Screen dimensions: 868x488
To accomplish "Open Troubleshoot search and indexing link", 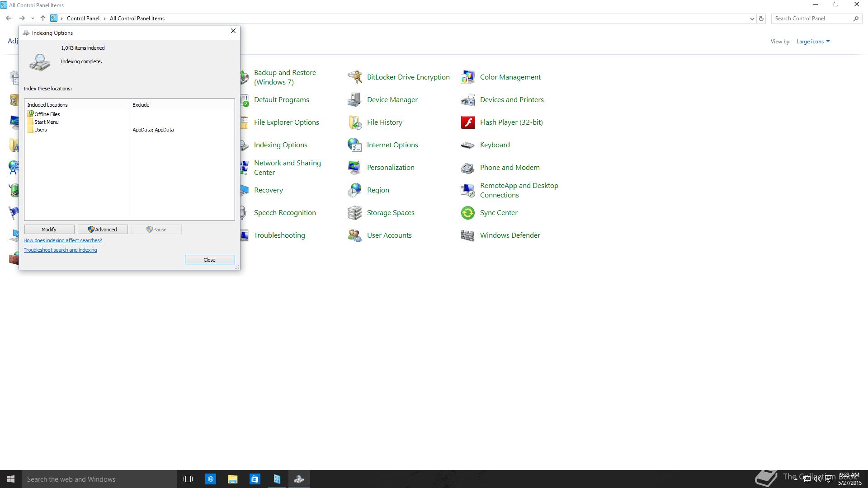I will [x=60, y=250].
